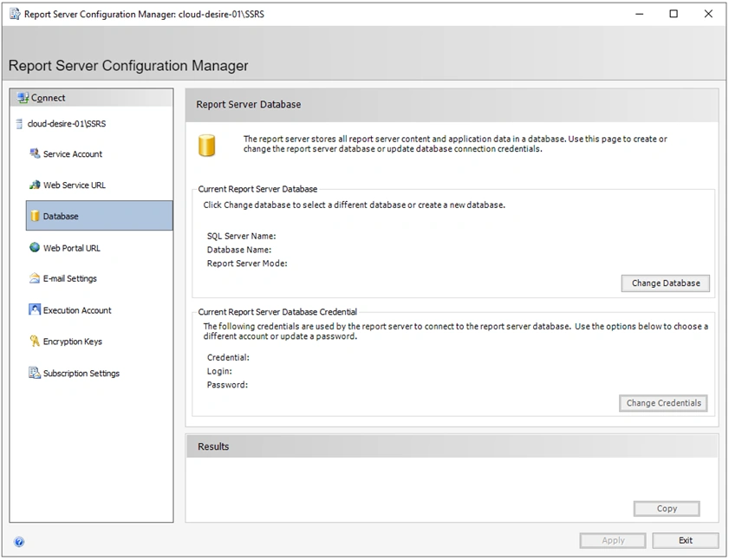Click the Encryption Keys icon
This screenshot has width=729, height=560.
pyautogui.click(x=35, y=341)
